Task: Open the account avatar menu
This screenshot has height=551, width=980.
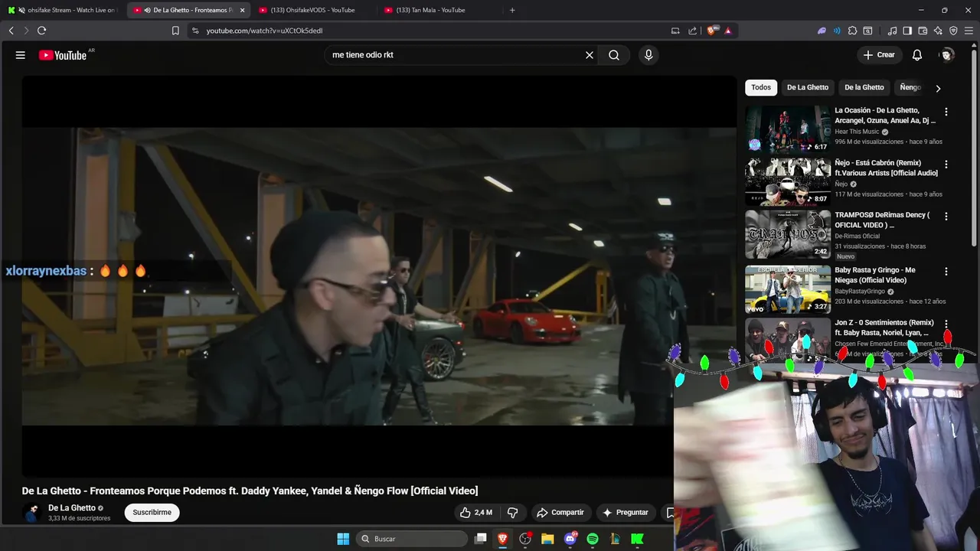Action: 947,55
